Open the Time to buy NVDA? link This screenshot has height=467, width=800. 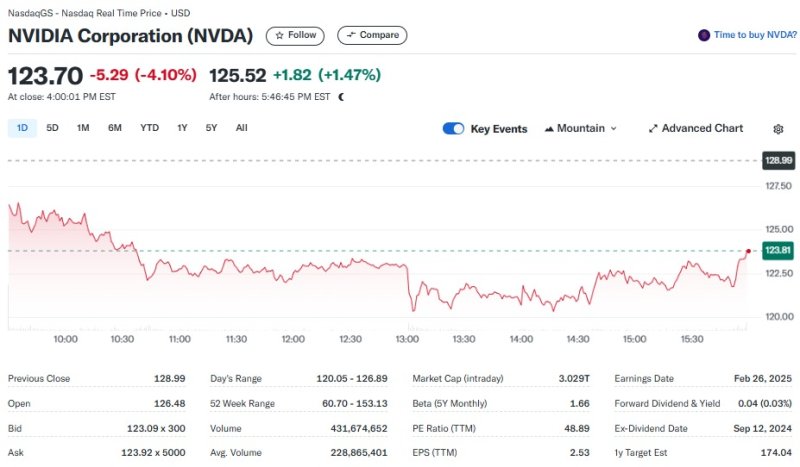point(754,35)
